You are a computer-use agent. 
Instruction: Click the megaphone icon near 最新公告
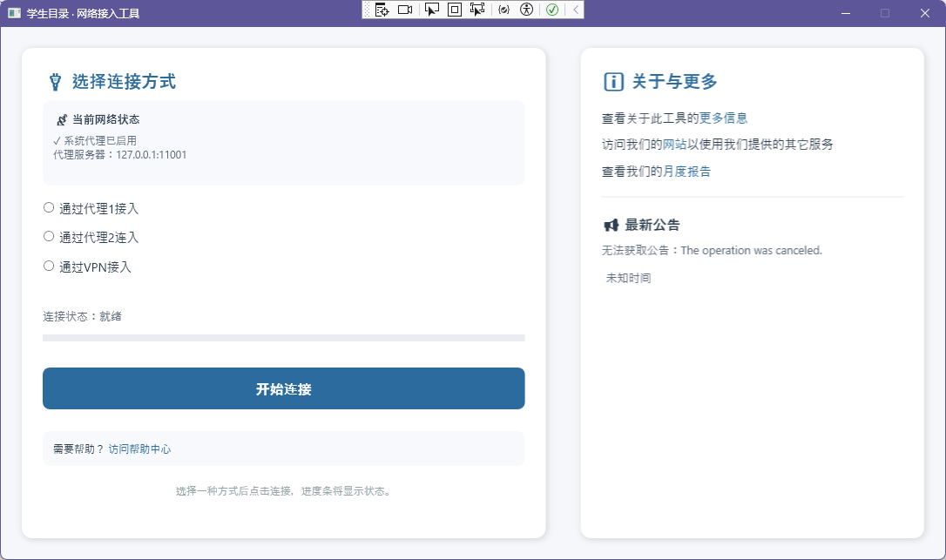[x=611, y=224]
